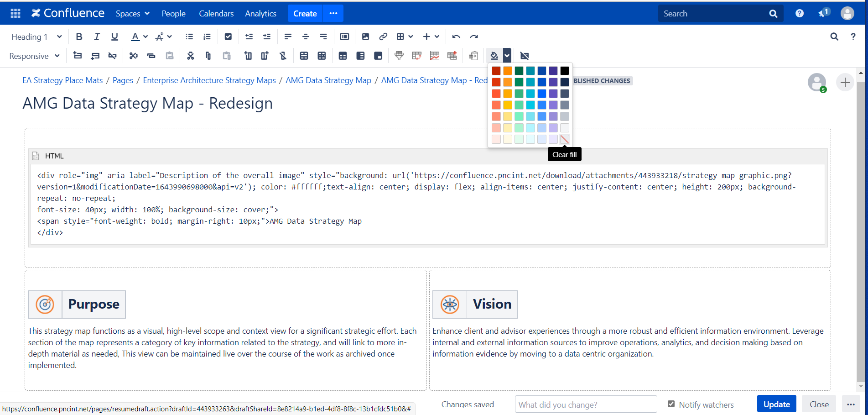Open the help question mark in the header
Image resolution: width=868 pixels, height=415 pixels.
800,13
